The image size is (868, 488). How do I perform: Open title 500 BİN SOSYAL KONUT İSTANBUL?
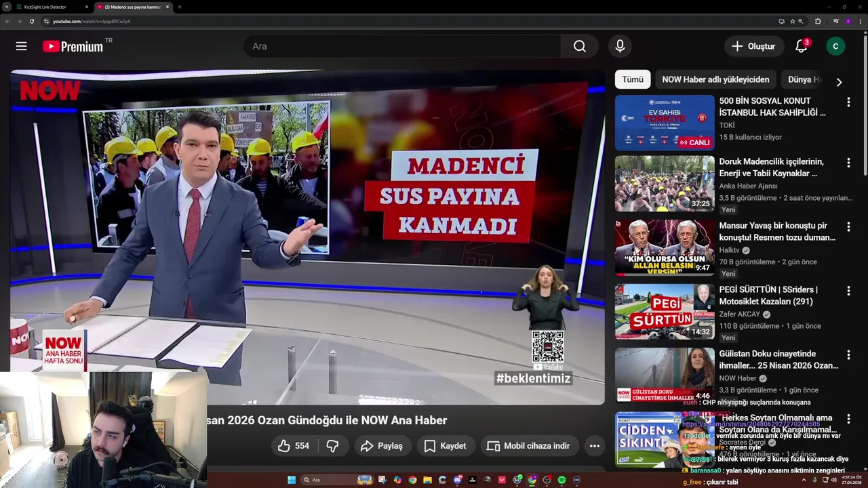(772, 106)
